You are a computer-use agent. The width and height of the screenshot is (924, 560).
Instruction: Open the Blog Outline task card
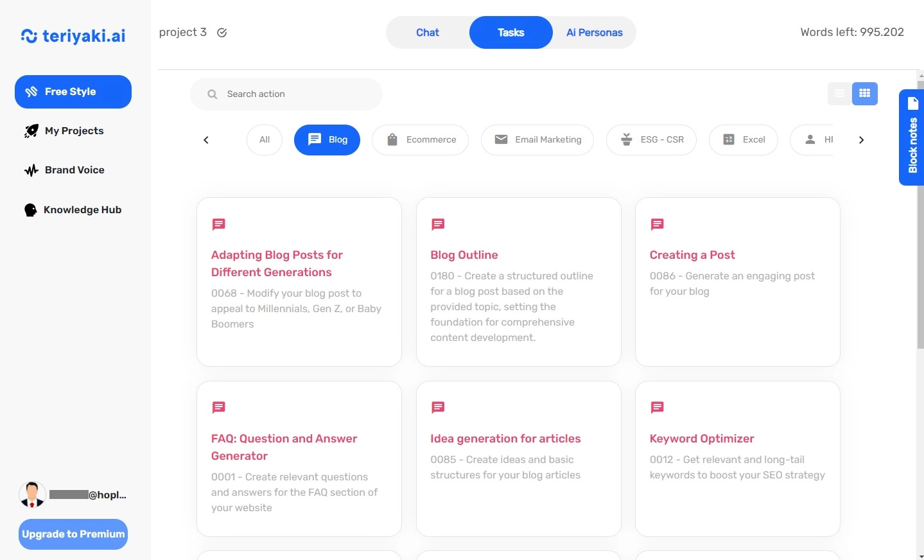click(519, 282)
